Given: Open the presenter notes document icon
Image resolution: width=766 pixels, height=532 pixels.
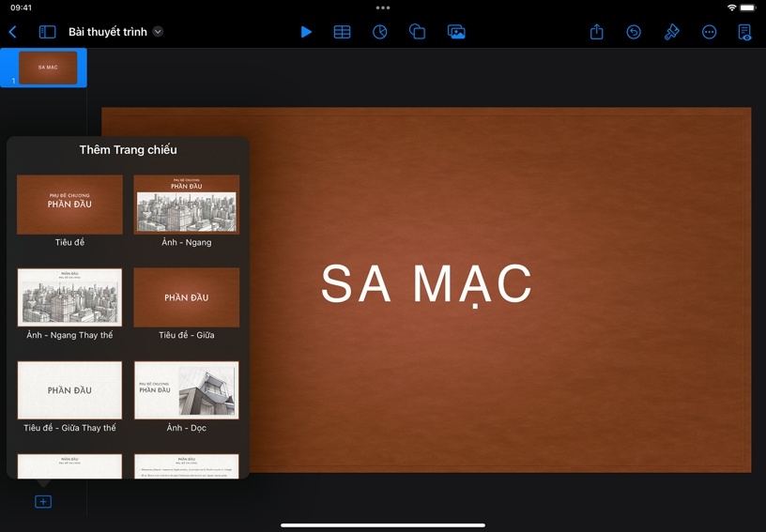Looking at the screenshot, I should [x=745, y=32].
